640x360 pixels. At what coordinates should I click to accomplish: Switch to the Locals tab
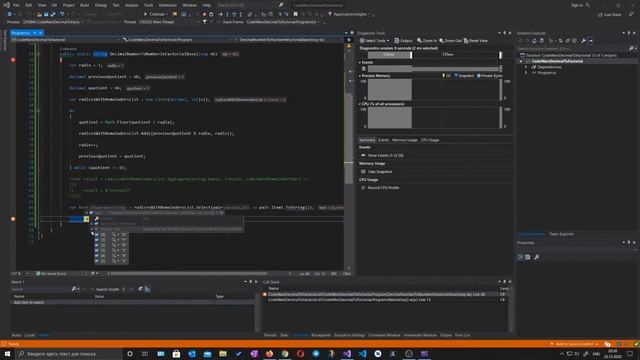30,335
